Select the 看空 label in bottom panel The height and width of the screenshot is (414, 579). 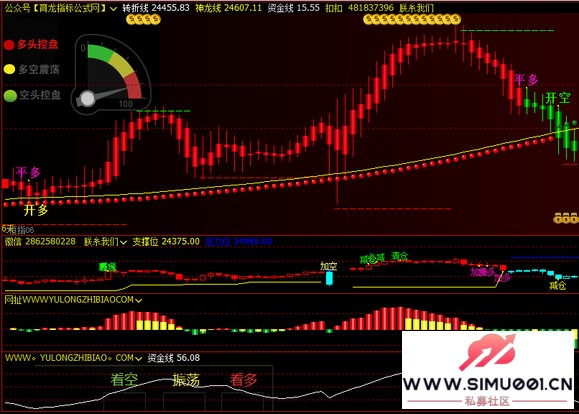pos(124,380)
